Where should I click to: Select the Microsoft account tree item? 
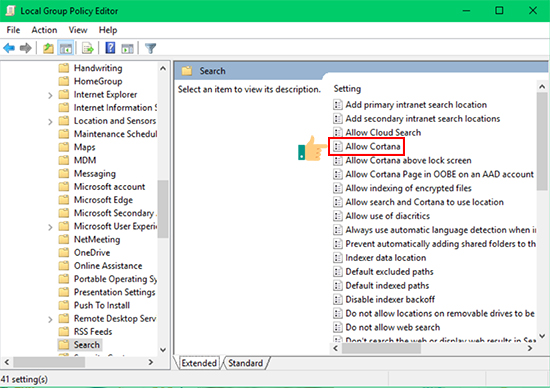(109, 186)
